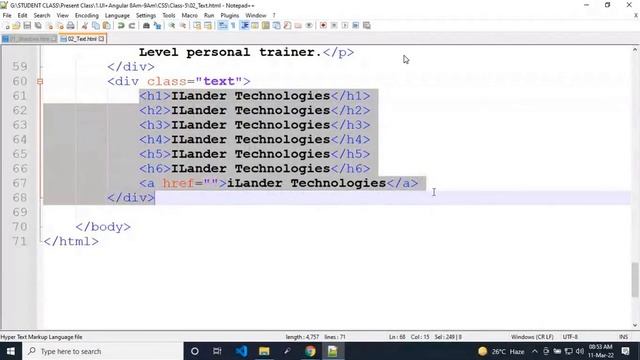Open the Encoding menu
640x360 pixels.
click(x=87, y=16)
